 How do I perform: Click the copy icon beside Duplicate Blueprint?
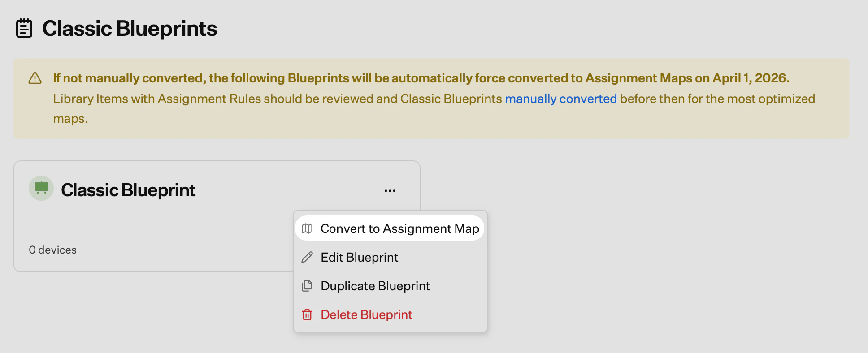click(307, 286)
